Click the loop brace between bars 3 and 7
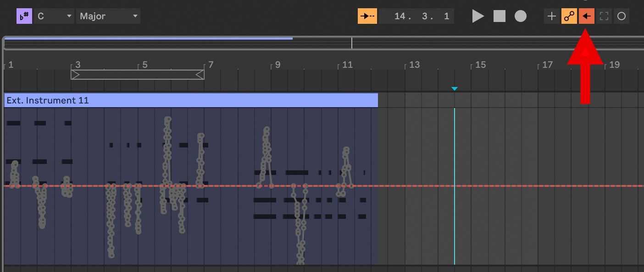 point(138,75)
